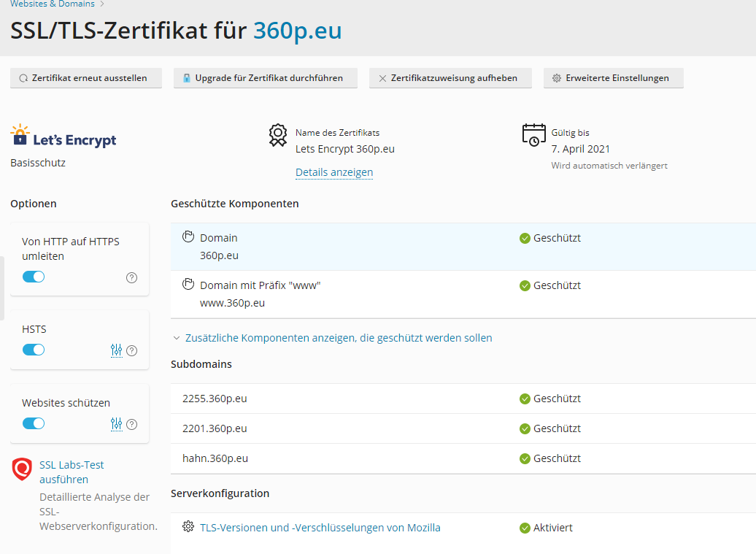Screen dimensions: 756x554
Task: Open TLS-Versionen und -Verschlüsselungen von Mozilla link
Action: [x=320, y=528]
